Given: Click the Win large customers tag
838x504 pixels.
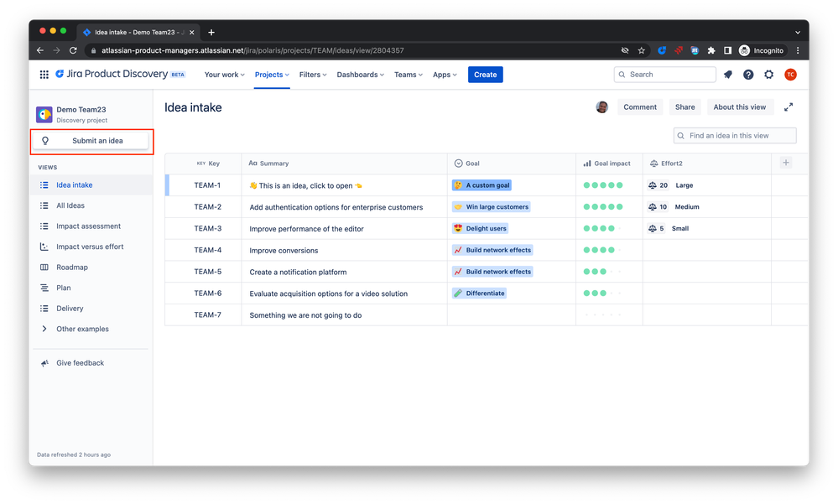Looking at the screenshot, I should click(x=492, y=207).
